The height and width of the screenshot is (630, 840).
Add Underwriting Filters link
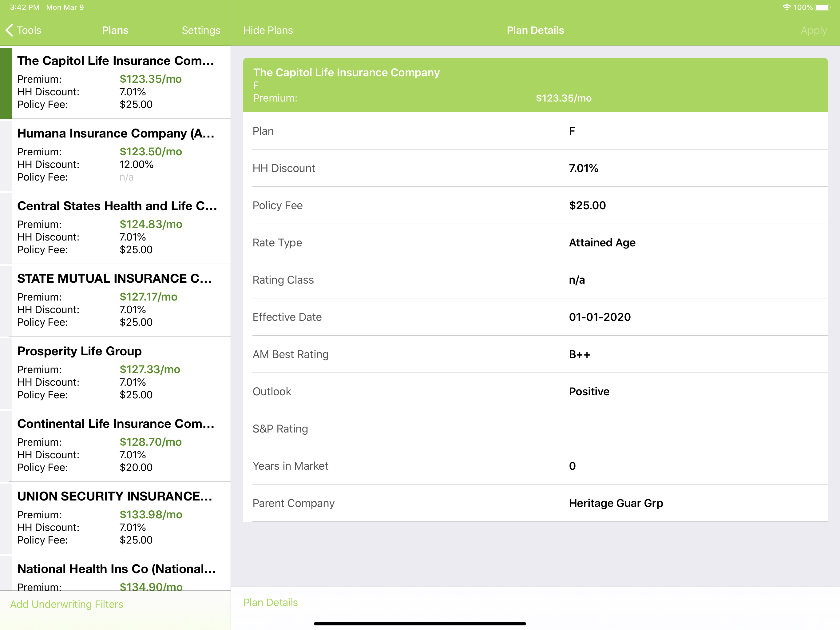67,604
